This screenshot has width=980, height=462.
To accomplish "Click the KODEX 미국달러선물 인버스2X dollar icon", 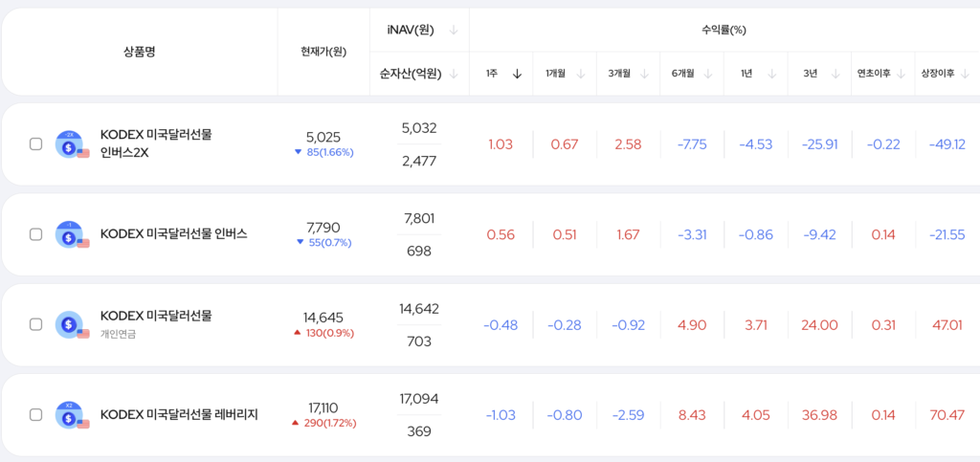I will tap(70, 144).
